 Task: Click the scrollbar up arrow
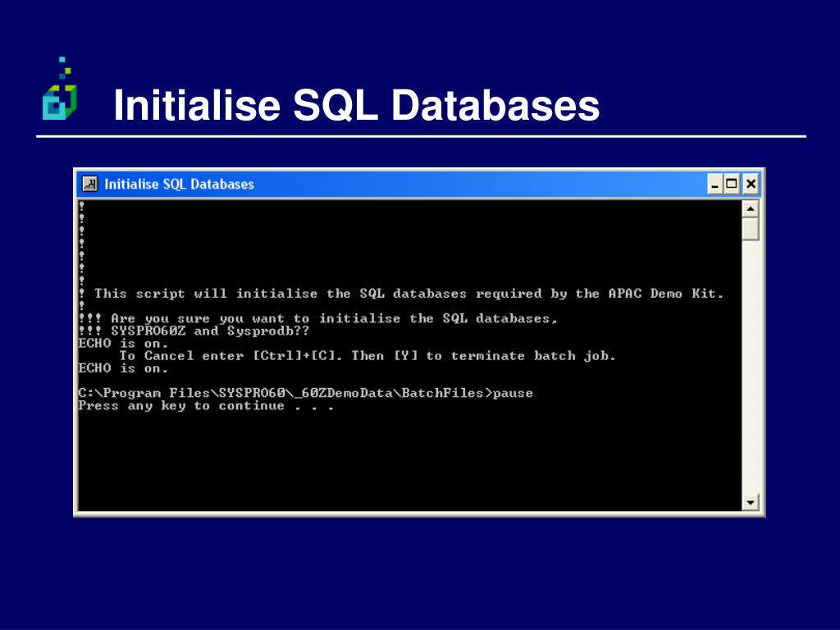click(x=751, y=208)
